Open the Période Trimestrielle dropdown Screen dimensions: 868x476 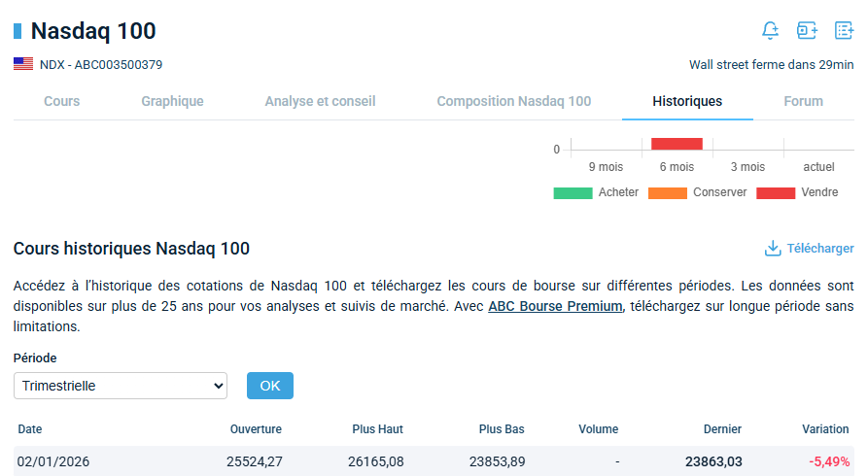[x=121, y=386]
